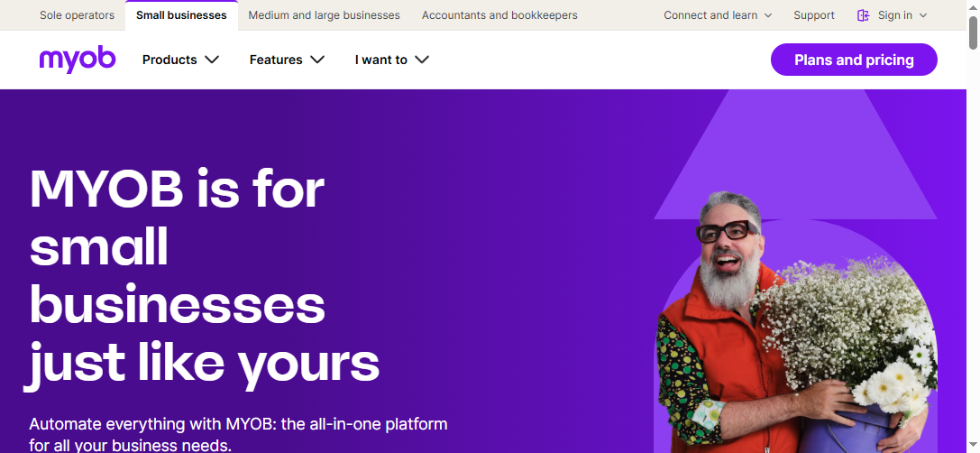Click the page vertical scrollbar thumb
This screenshot has width=980, height=453.
coord(973,32)
